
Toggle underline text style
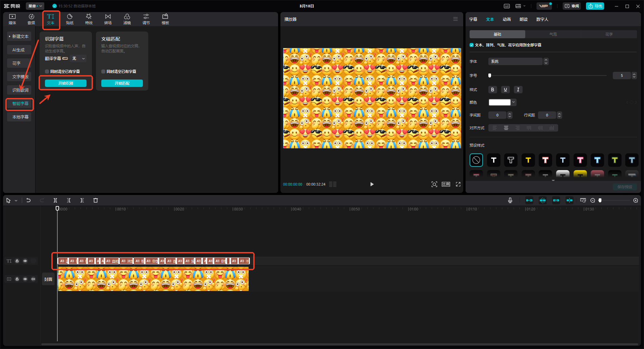click(505, 90)
